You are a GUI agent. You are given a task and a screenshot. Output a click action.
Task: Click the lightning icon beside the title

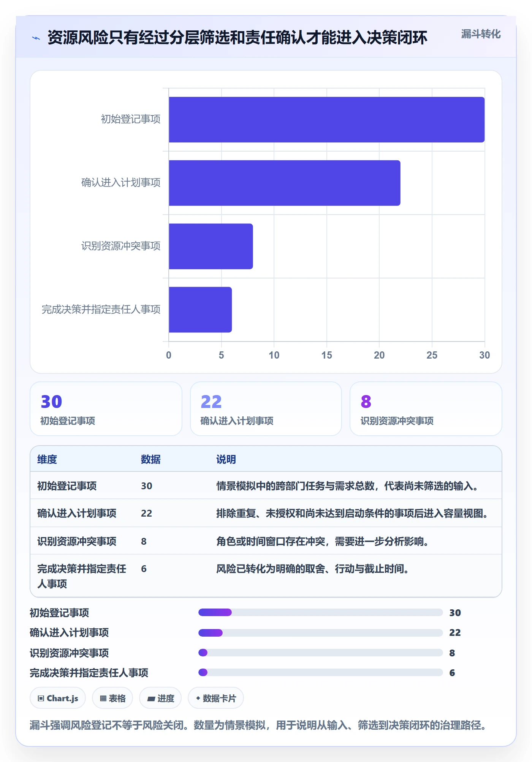point(36,38)
